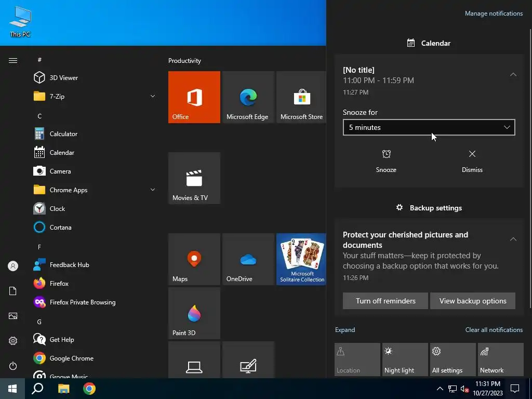
Task: Click the network tray icon
Action: click(453, 389)
